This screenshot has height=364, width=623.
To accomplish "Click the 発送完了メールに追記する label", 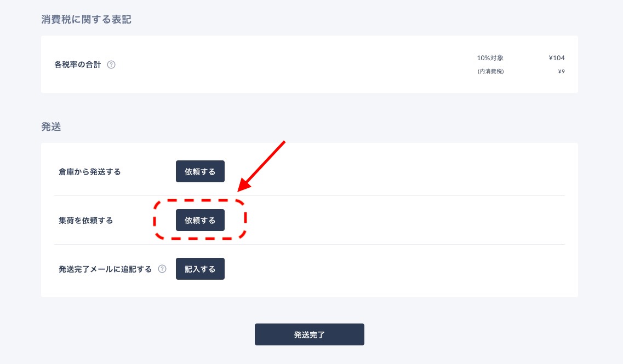I will tap(105, 269).
